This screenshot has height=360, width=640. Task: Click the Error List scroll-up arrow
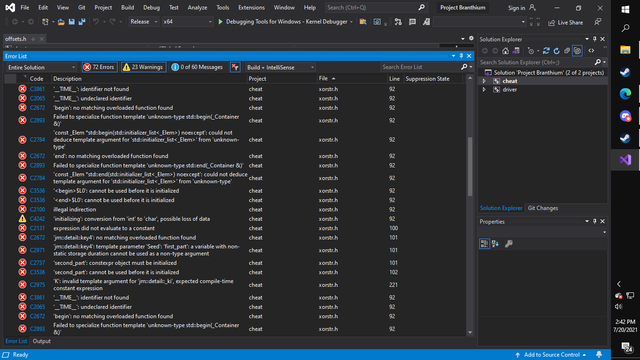[470, 78]
